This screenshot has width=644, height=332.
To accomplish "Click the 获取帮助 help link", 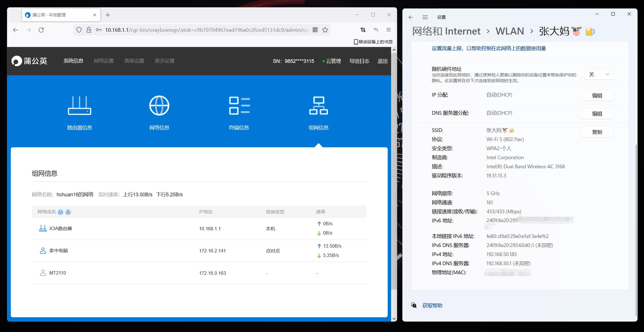I will coord(432,305).
